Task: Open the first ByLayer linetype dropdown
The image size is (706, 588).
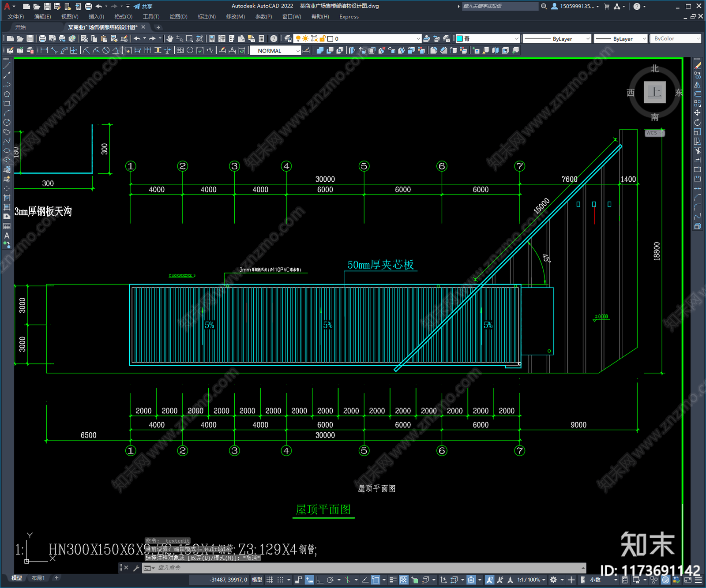Action: [x=557, y=39]
